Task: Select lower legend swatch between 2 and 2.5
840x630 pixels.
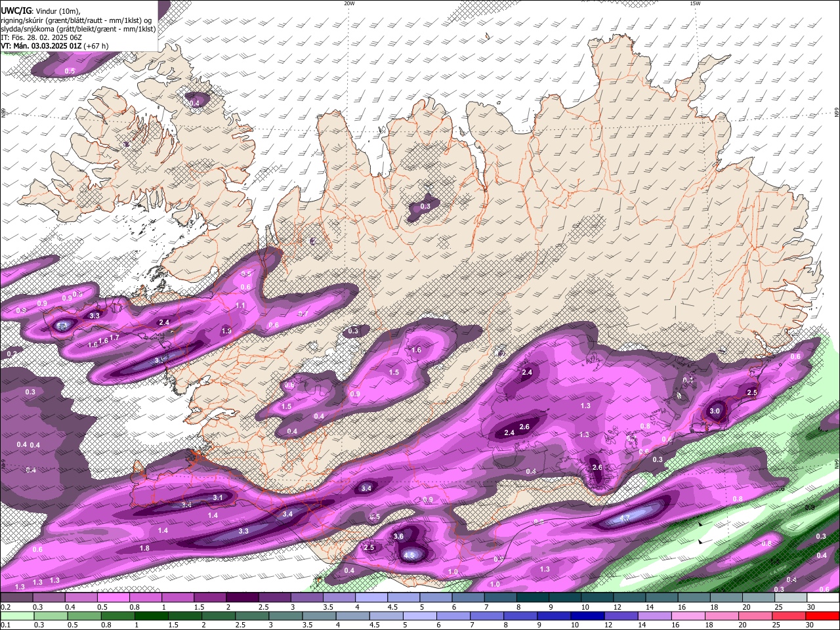Action: (218, 616)
